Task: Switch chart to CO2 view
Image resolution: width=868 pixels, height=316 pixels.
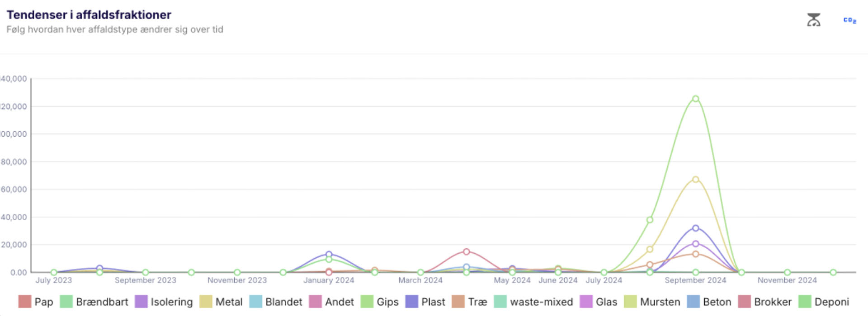Action: (849, 20)
